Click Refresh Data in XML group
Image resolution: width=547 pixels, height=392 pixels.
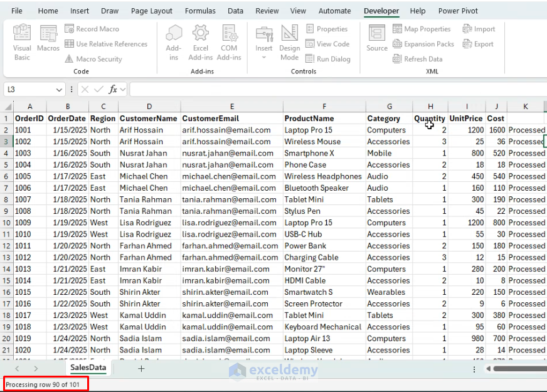tap(418, 59)
